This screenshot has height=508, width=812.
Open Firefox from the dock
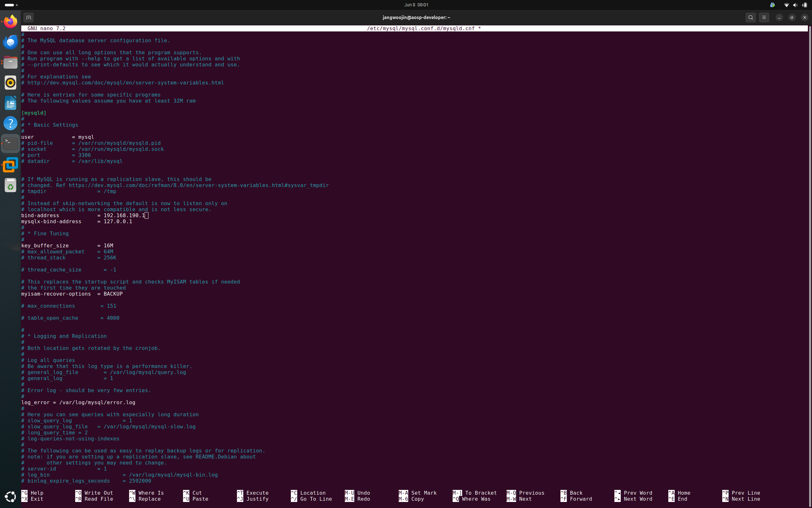click(x=10, y=22)
